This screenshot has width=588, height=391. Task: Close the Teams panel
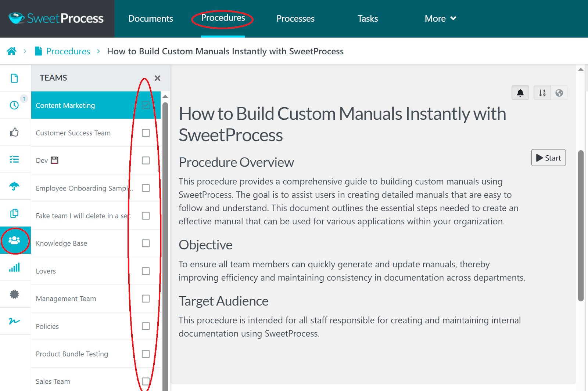coord(158,78)
